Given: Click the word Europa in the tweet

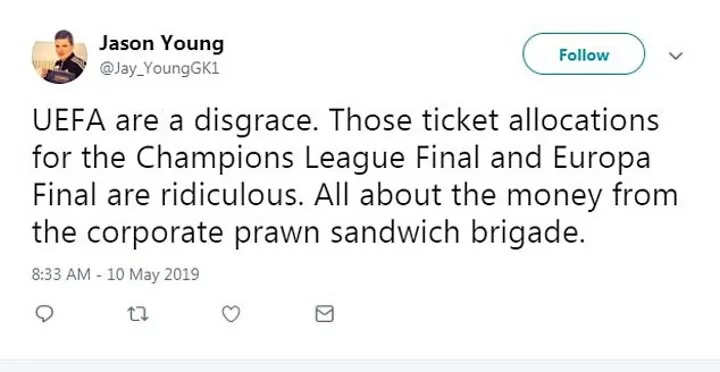Looking at the screenshot, I should point(602,159).
